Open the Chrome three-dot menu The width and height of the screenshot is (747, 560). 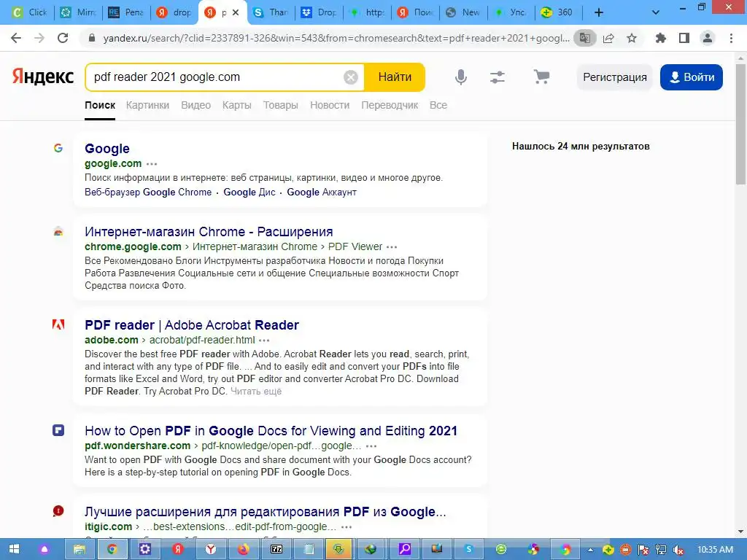[731, 38]
